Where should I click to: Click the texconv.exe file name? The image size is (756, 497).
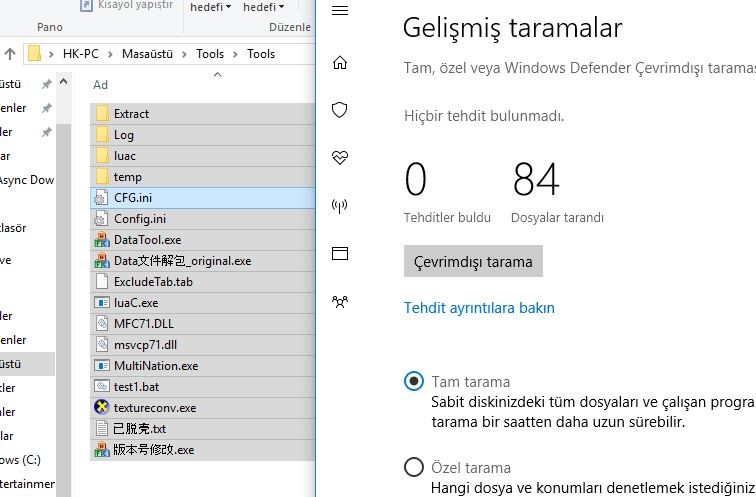point(155,408)
